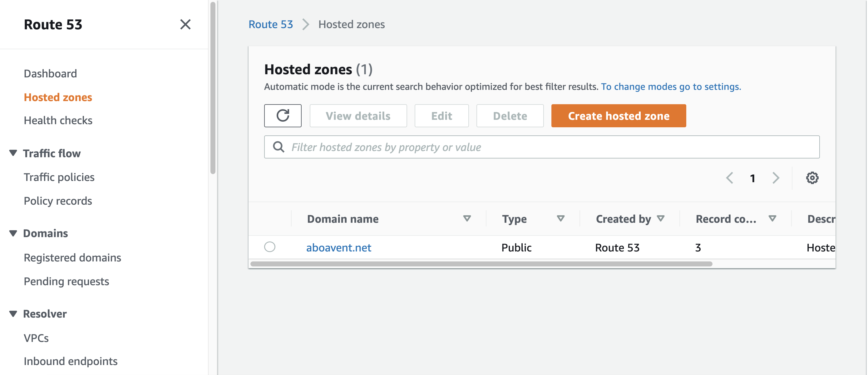Open Health checks in sidebar
The height and width of the screenshot is (375, 868).
pos(58,120)
